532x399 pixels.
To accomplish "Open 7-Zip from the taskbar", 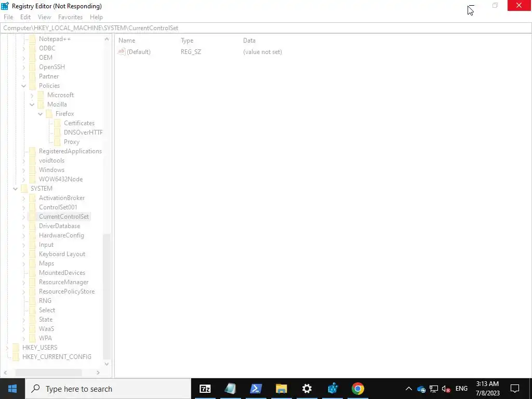I will point(205,389).
